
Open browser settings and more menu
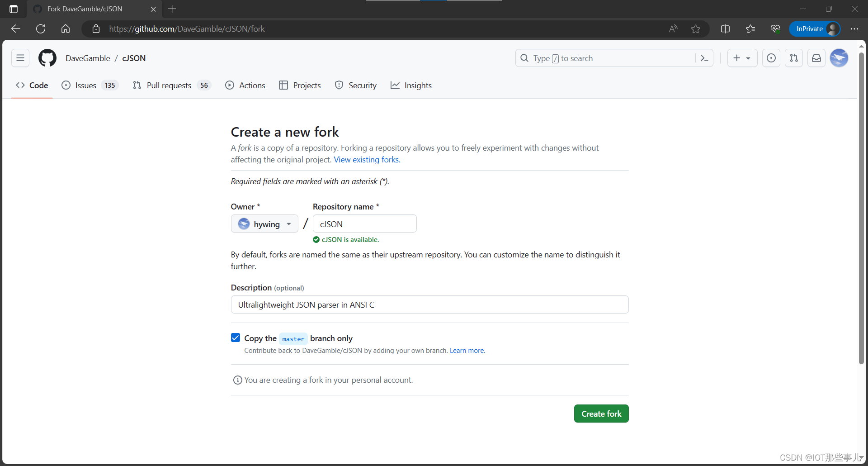pyautogui.click(x=854, y=29)
